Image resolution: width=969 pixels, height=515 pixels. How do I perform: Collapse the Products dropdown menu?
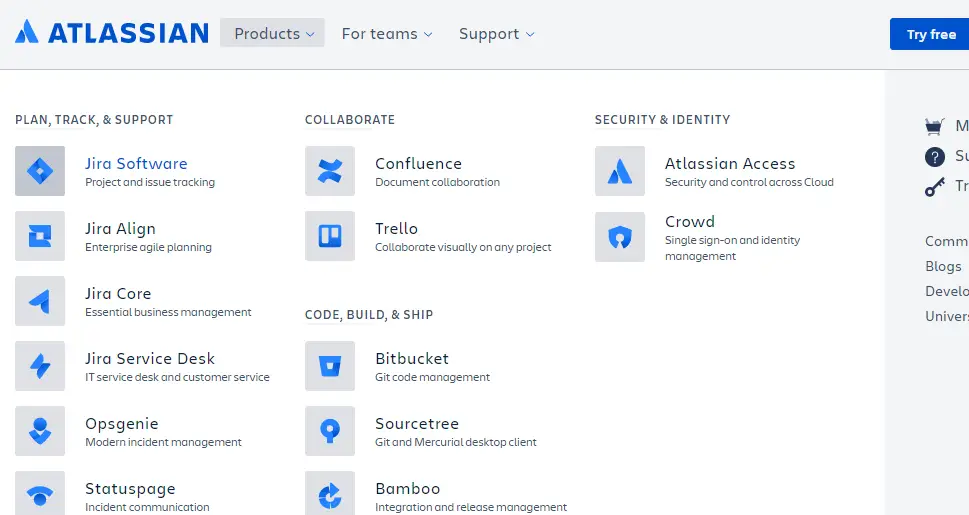[273, 33]
